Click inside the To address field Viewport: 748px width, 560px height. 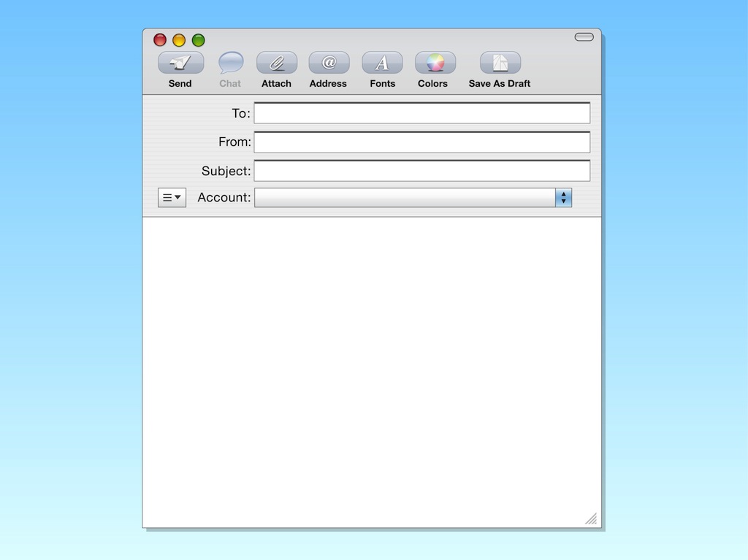(421, 114)
